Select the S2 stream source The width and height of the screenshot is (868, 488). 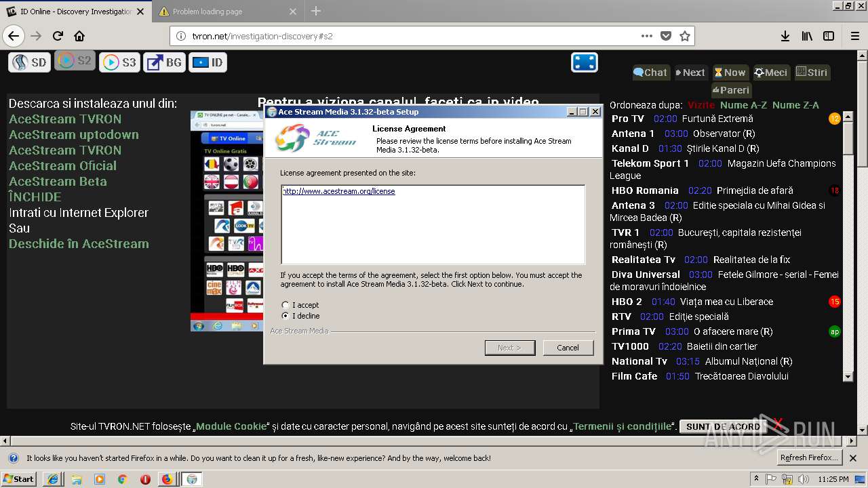[75, 61]
